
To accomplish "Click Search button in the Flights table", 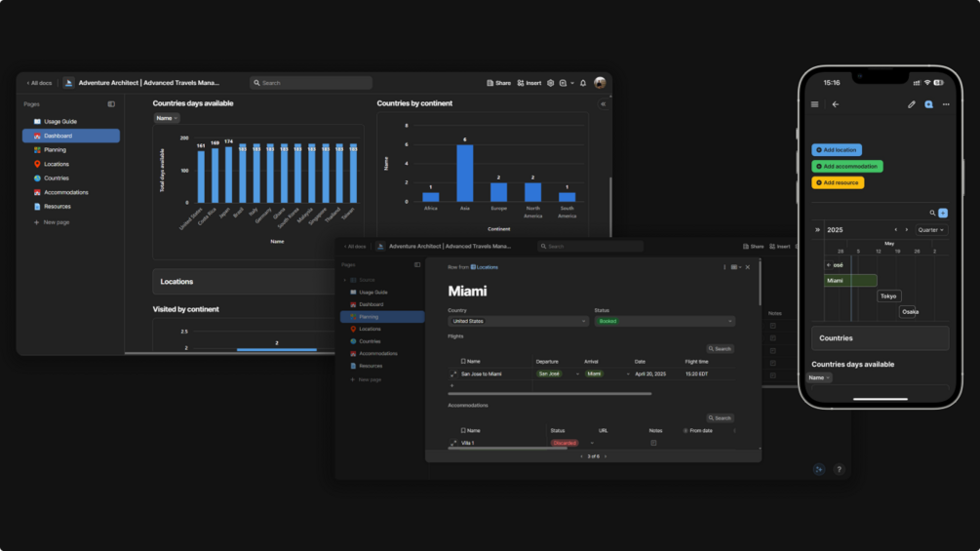I will 720,348.
